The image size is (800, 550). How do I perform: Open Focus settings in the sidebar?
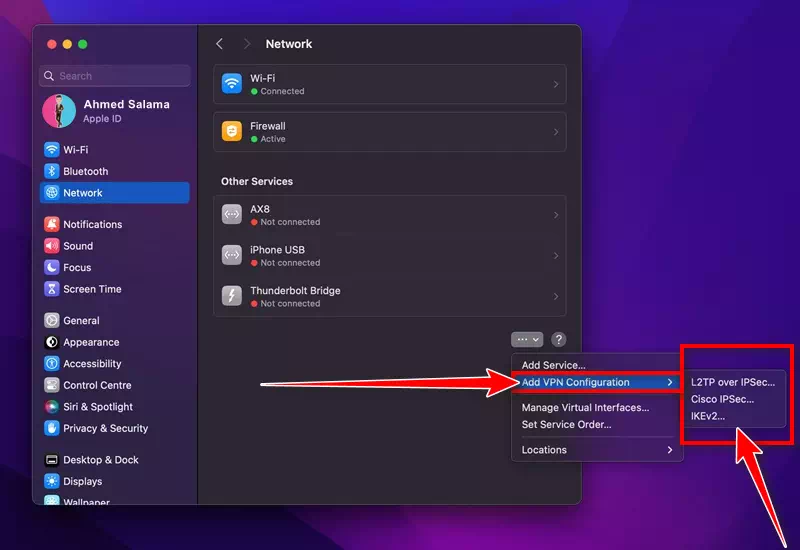[x=114, y=267]
